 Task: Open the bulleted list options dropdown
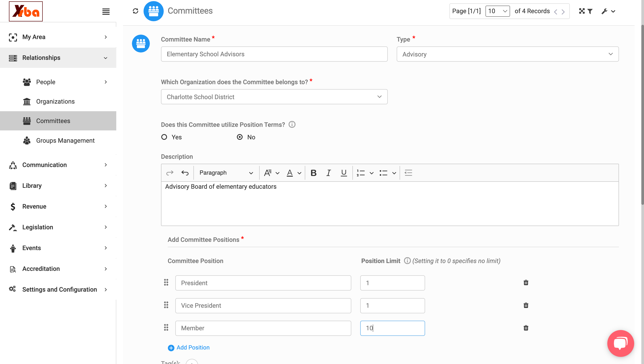(x=394, y=173)
